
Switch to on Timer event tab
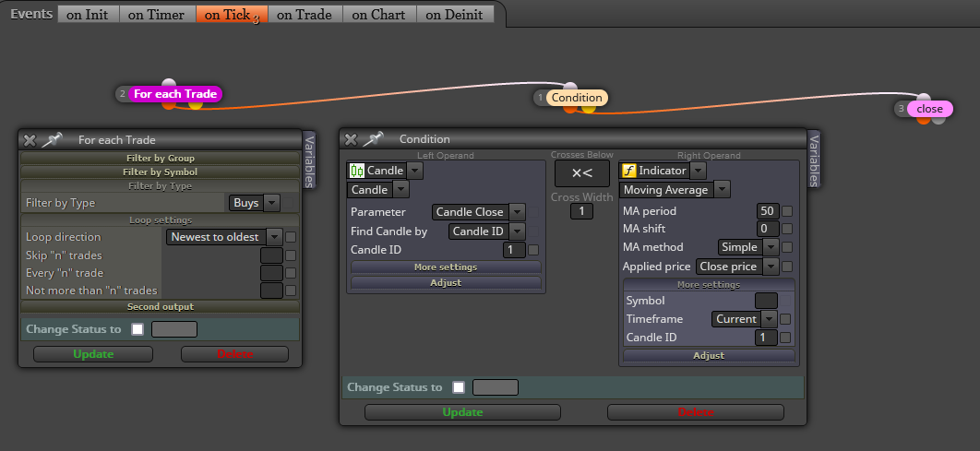tap(157, 15)
